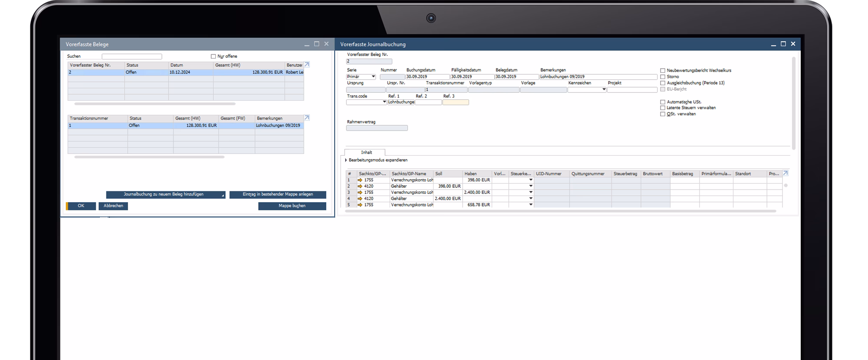Click the link arrow beside account 1755 in row 1
Image resolution: width=868 pixels, height=360 pixels.
360,180
